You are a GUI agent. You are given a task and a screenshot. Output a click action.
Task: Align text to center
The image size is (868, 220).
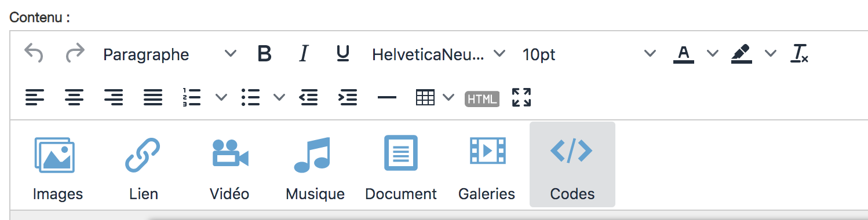coord(74,97)
